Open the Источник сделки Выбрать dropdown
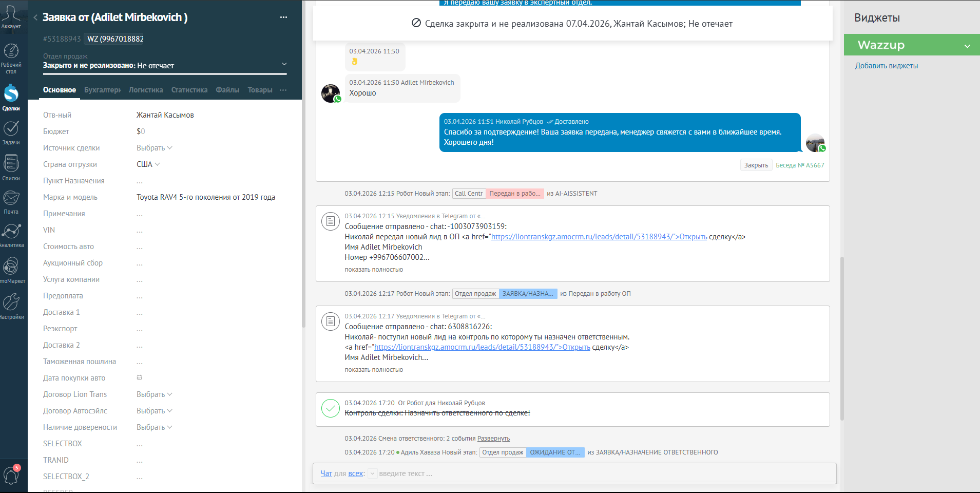Viewport: 980px width, 493px height. click(154, 148)
